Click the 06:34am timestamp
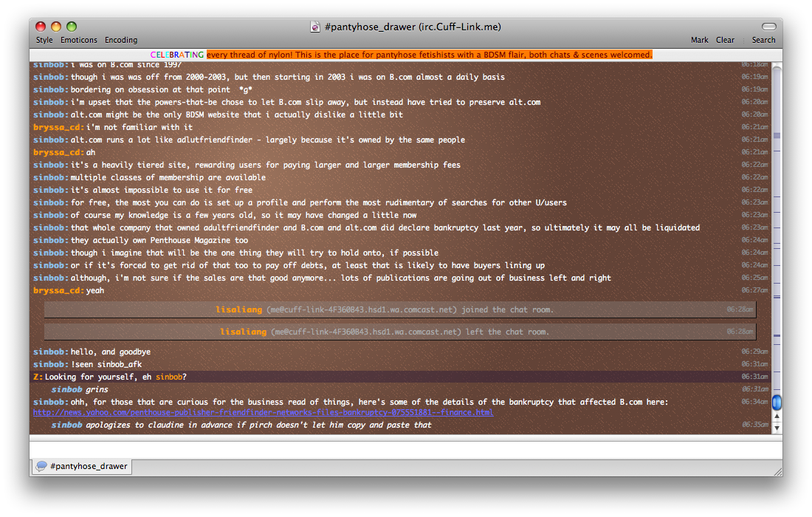The width and height of the screenshot is (812, 517). (x=754, y=402)
